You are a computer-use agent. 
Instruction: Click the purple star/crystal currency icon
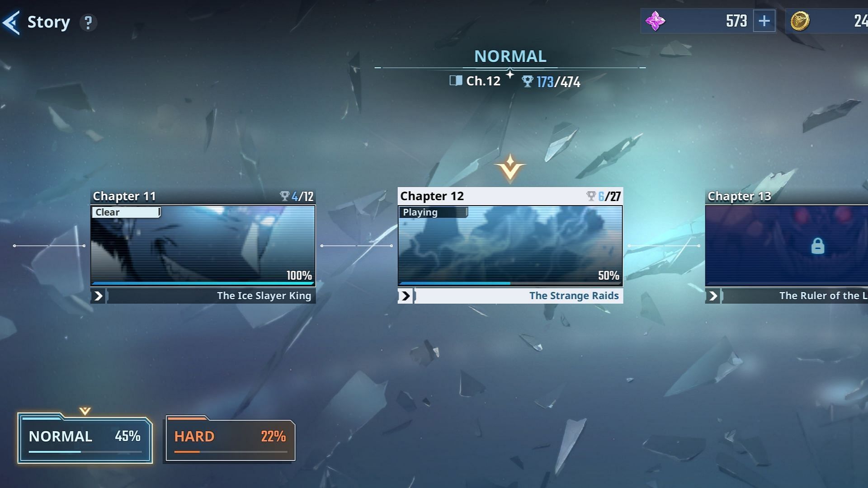point(655,21)
